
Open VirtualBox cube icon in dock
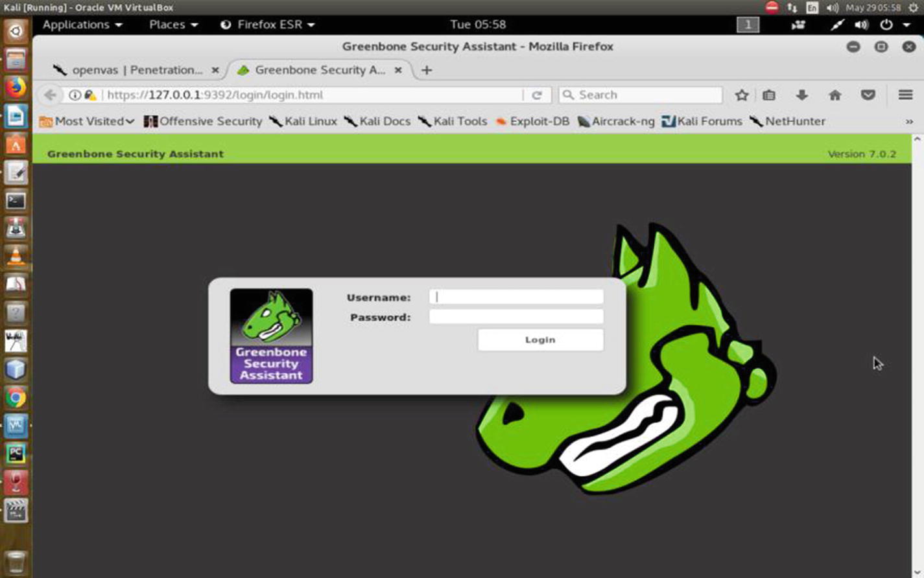(x=16, y=369)
